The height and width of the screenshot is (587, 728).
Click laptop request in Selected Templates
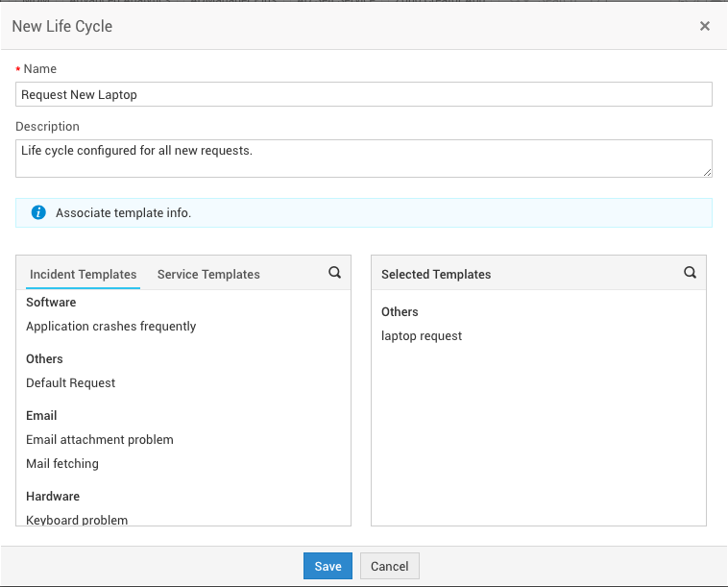[422, 336]
